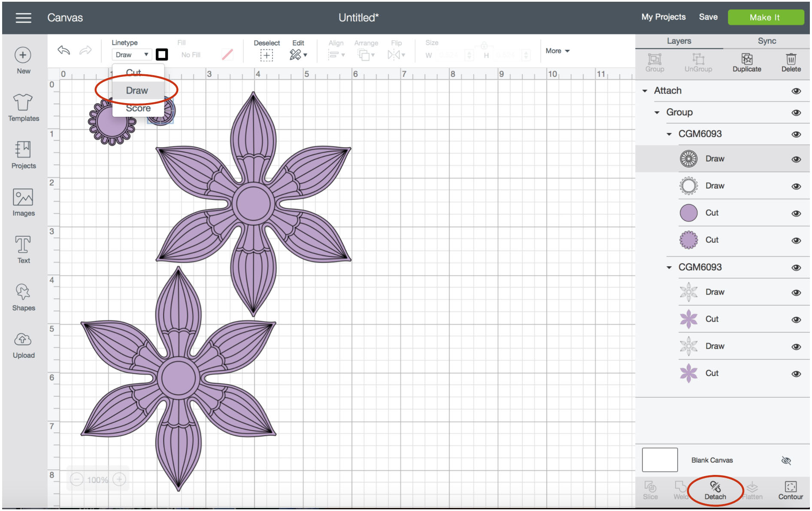This screenshot has height=511, width=812.
Task: Open the Templates panel
Action: tap(24, 107)
